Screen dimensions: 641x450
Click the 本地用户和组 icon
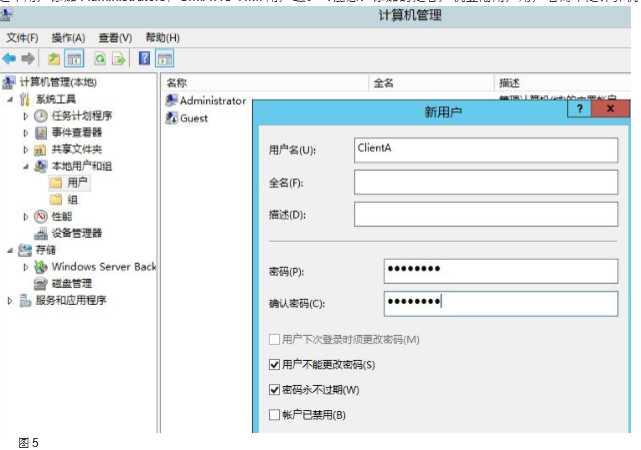(x=40, y=166)
